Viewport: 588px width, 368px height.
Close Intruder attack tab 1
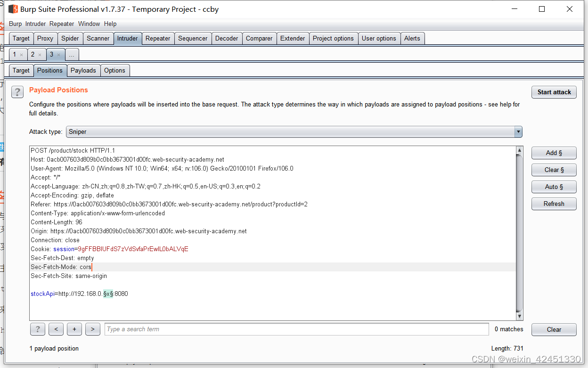tap(21, 55)
